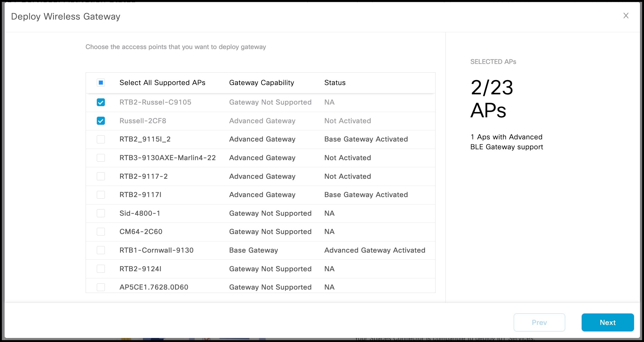Screen dimensions: 644x342
Task: Check the RTB1-Cornwall-9130 access point
Action: point(101,250)
